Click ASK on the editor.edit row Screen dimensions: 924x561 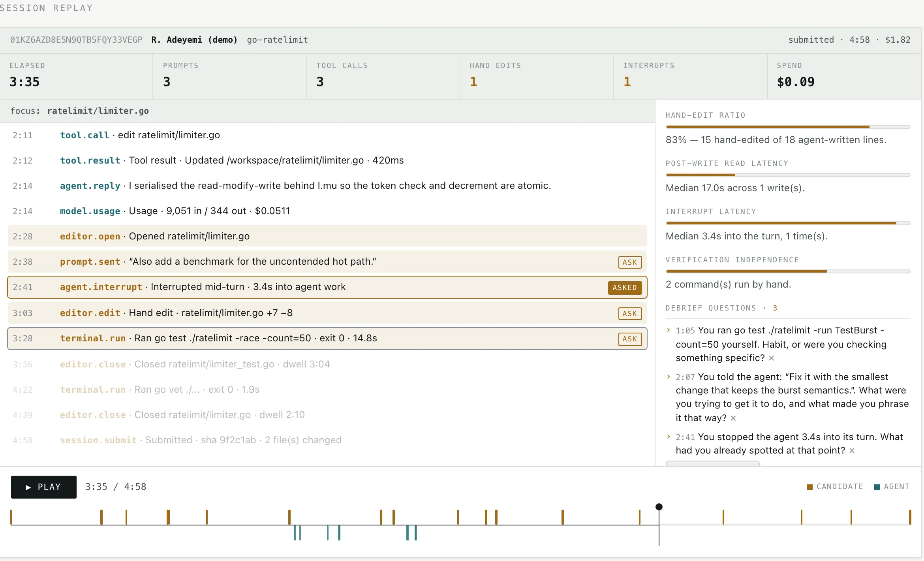(630, 313)
